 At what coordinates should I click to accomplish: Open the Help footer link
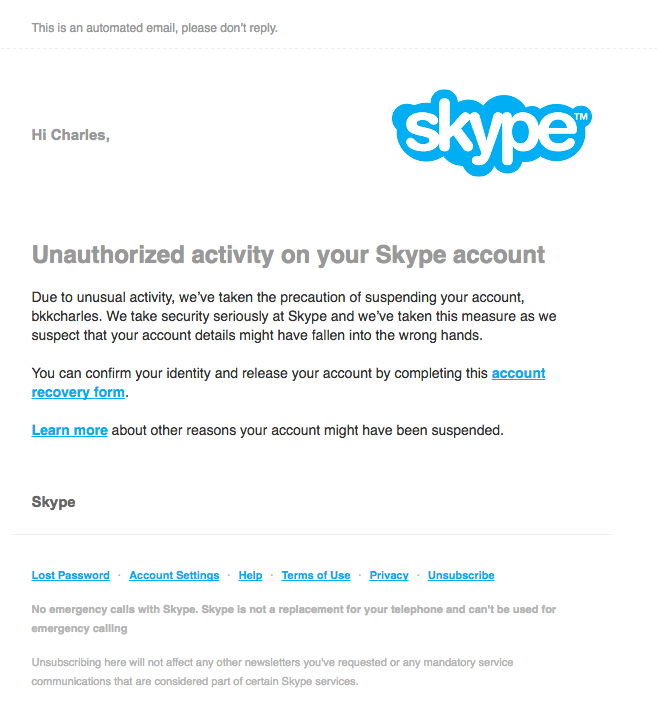[x=250, y=575]
